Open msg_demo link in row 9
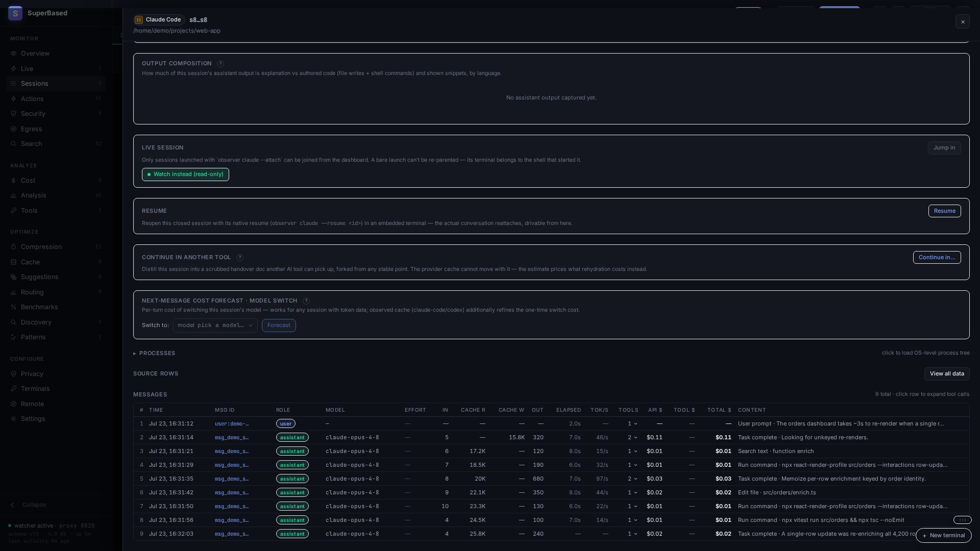Image resolution: width=980 pixels, height=551 pixels. (x=232, y=534)
